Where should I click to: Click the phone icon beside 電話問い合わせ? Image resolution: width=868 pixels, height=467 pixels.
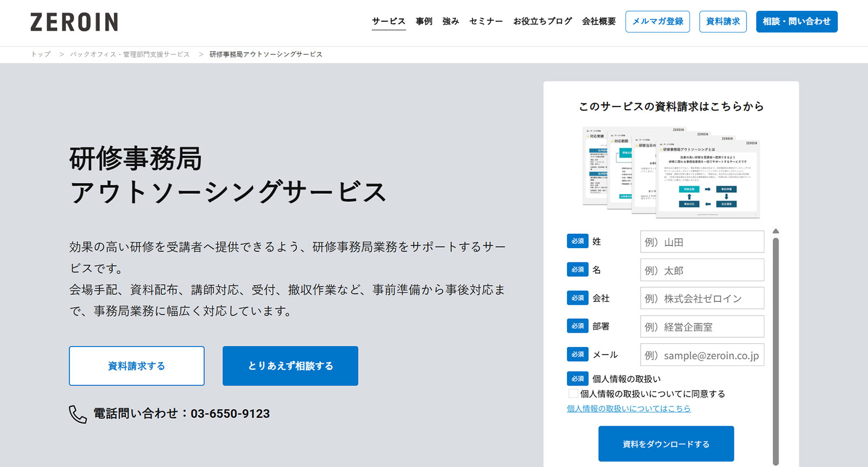click(78, 414)
